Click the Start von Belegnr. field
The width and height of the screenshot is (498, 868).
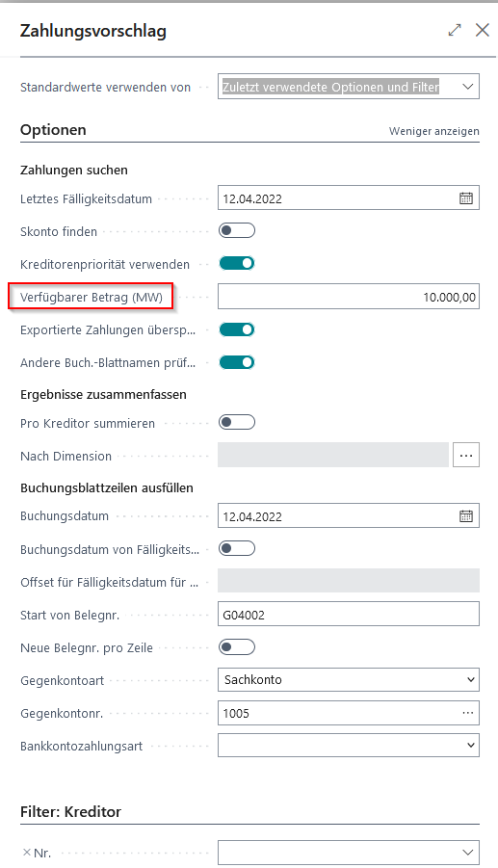349,615
